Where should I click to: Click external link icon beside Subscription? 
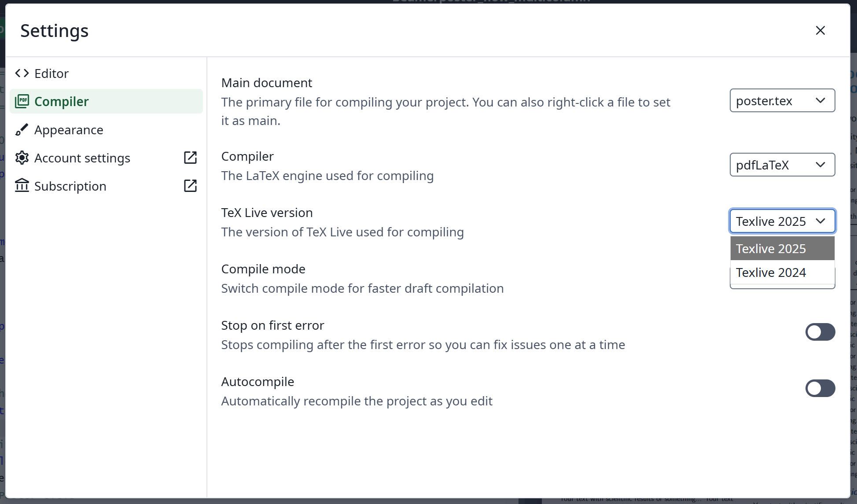click(190, 186)
